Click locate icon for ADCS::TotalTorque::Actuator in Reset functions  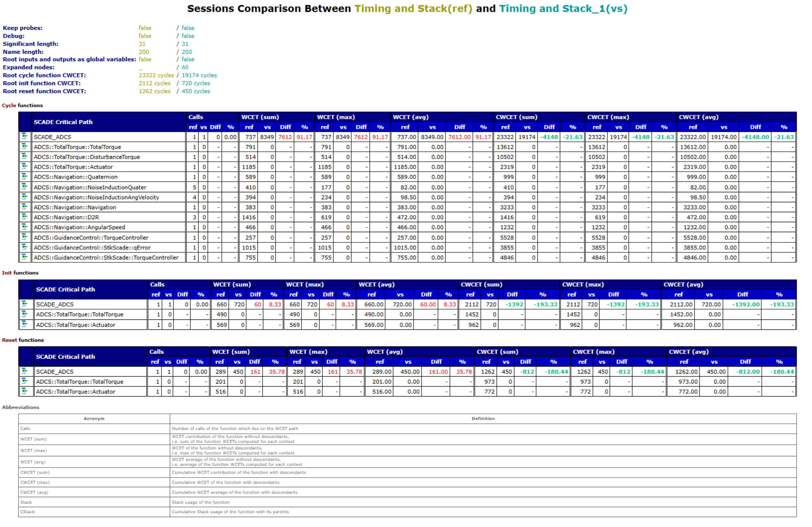(x=24, y=391)
